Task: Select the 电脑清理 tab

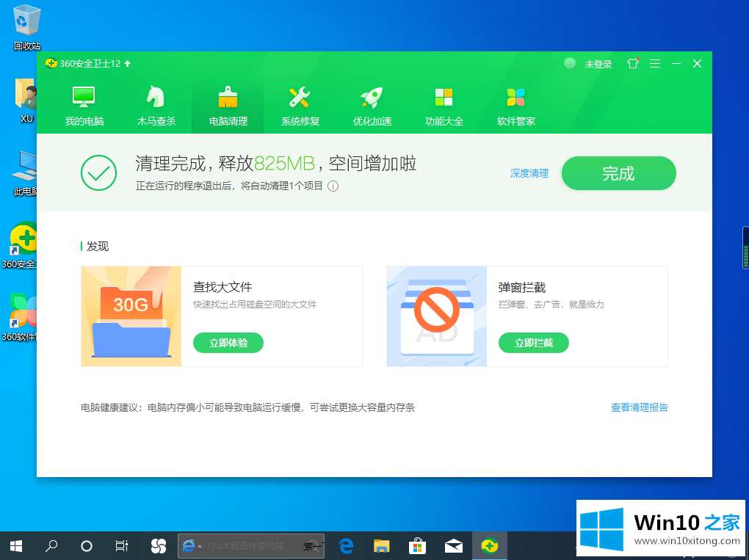Action: (228, 107)
